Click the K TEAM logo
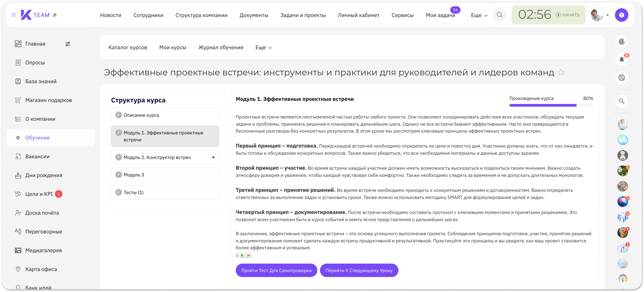Viewport: 644px width, 292px height. coord(35,15)
